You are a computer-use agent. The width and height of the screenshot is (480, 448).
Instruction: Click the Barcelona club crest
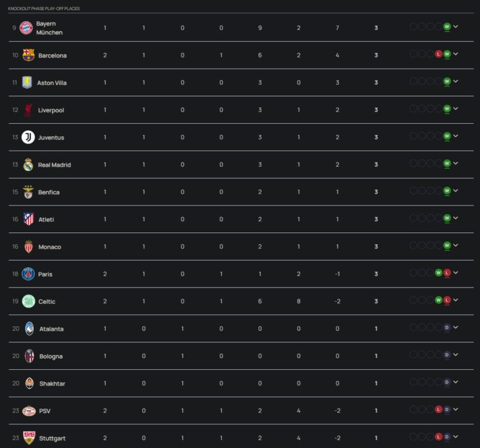point(28,55)
